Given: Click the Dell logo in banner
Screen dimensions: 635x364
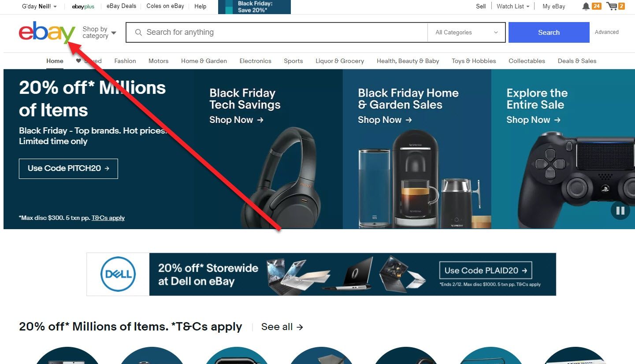Looking at the screenshot, I should tap(118, 274).
